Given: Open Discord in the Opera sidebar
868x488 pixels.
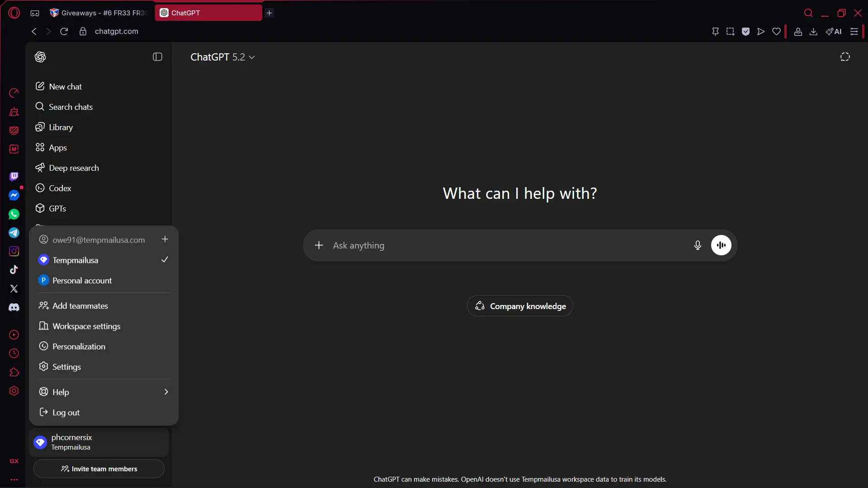Looking at the screenshot, I should [14, 307].
